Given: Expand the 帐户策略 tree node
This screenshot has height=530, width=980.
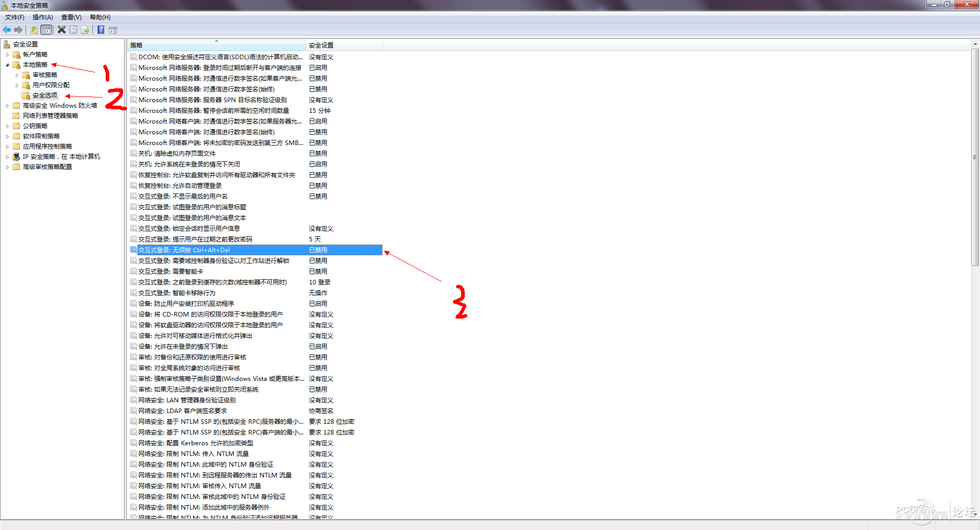Looking at the screenshot, I should coord(7,55).
